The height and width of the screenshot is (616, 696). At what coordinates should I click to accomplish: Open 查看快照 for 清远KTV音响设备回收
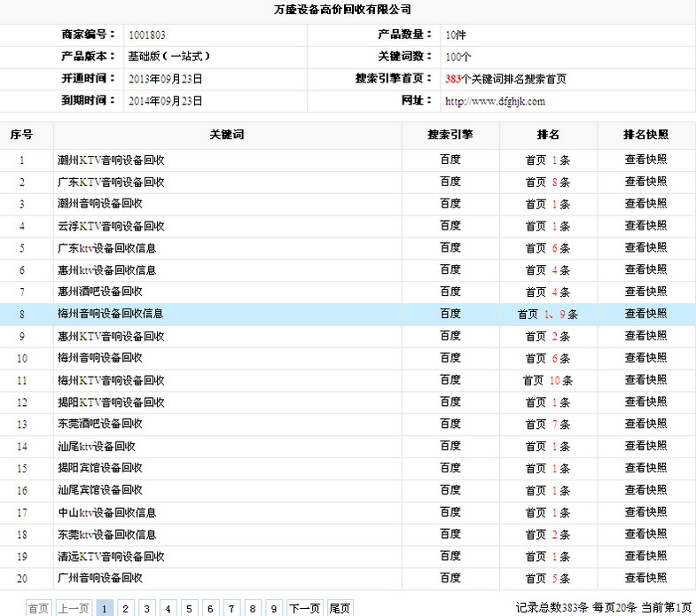point(645,557)
